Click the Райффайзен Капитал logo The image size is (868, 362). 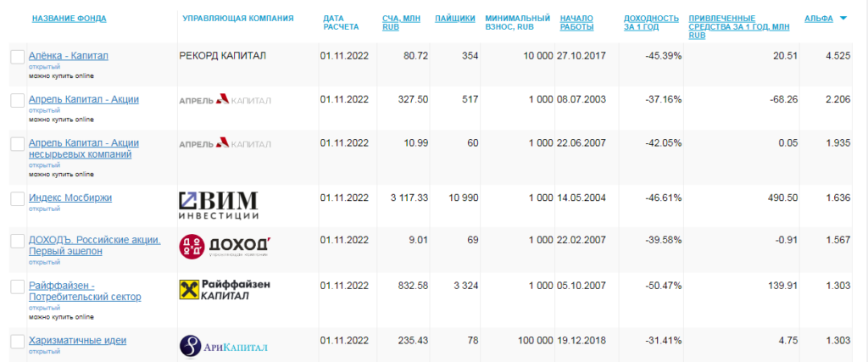pos(225,289)
